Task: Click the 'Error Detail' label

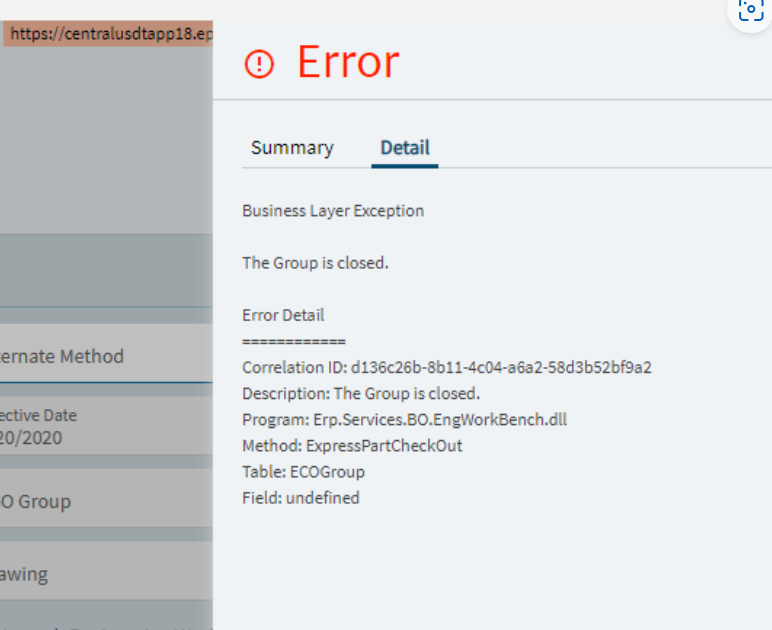Action: pos(283,315)
